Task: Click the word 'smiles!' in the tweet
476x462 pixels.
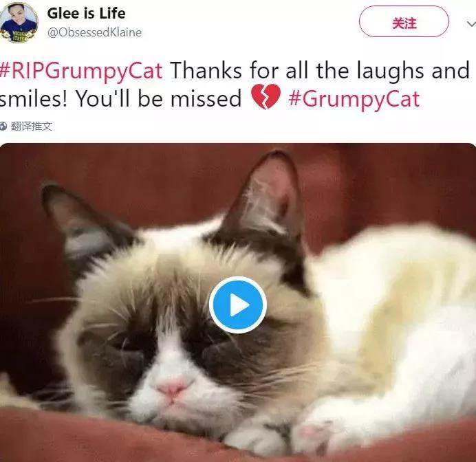Action: click(34, 99)
